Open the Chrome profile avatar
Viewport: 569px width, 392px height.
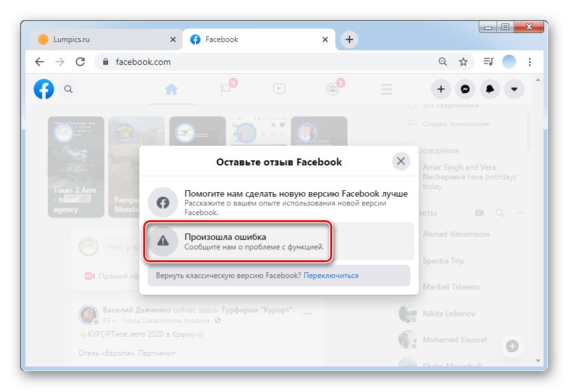click(x=509, y=62)
